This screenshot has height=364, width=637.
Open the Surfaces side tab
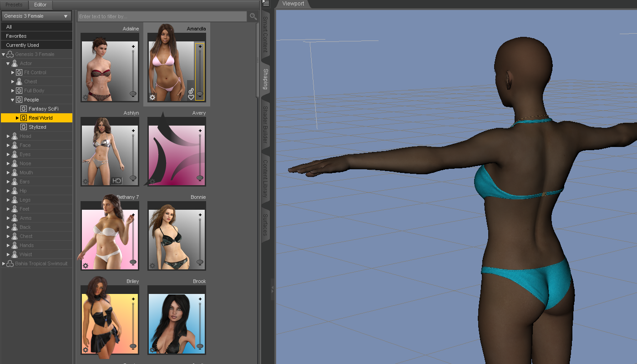pyautogui.click(x=265, y=225)
